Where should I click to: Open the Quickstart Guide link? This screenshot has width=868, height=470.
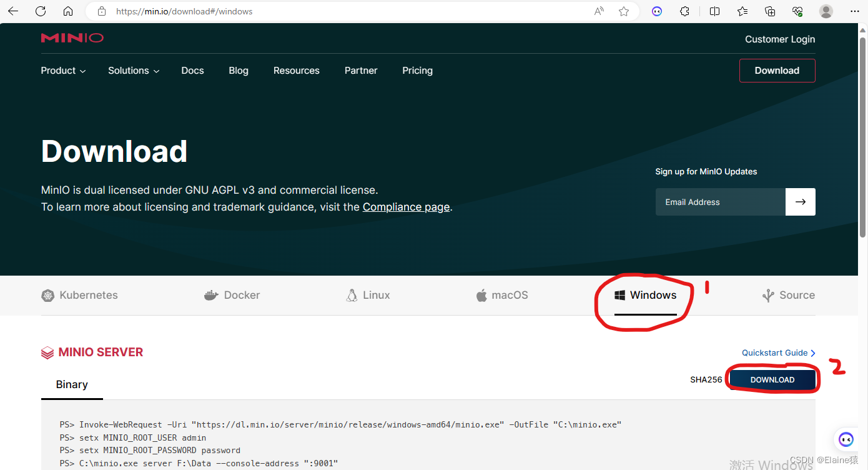[x=779, y=353]
